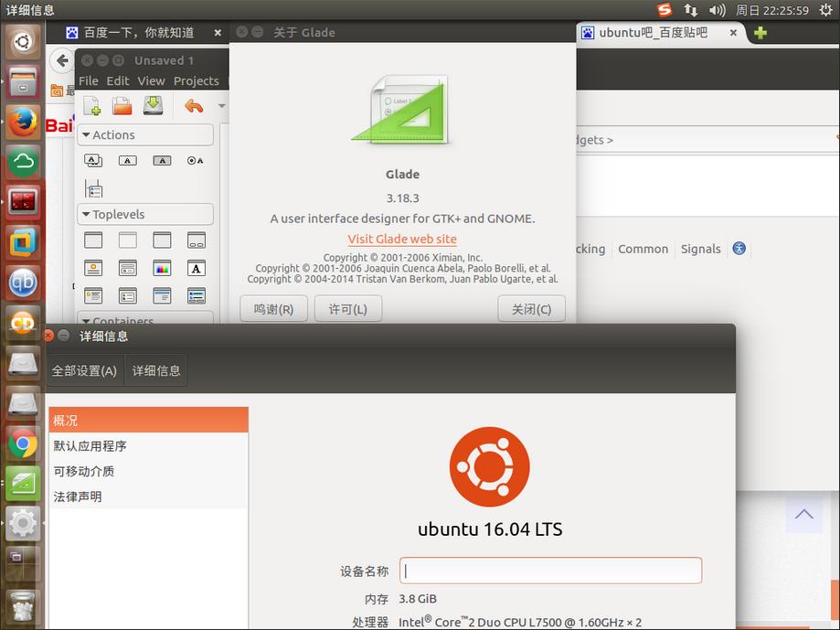
Task: Collapse the Actions palette section
Action: tap(145, 135)
